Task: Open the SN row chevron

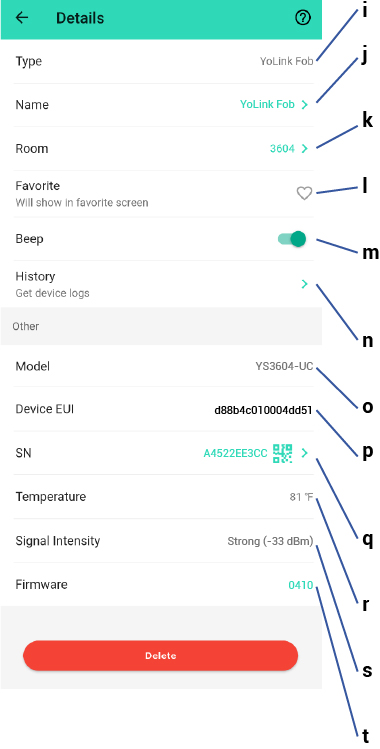Action: [305, 453]
